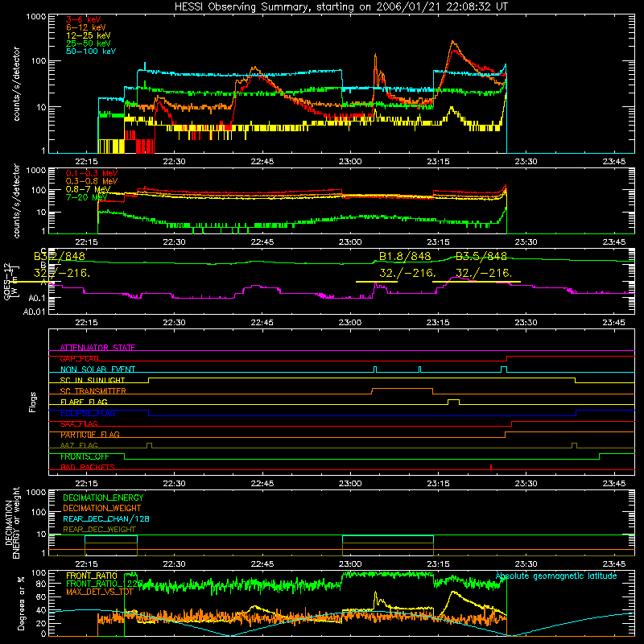
Task: Click the yellow 0.8-7 MeV legend entry
Action: [88, 189]
